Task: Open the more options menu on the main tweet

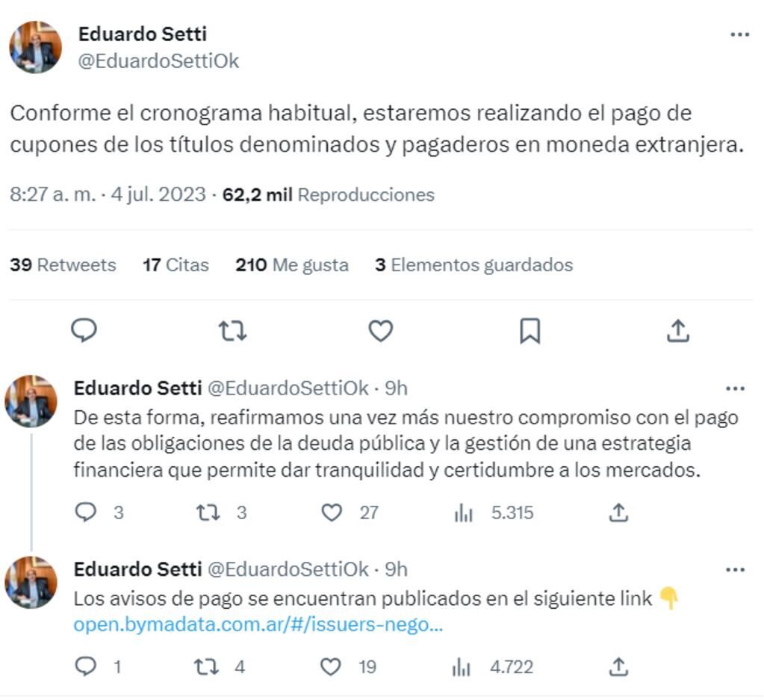Action: 741,34
